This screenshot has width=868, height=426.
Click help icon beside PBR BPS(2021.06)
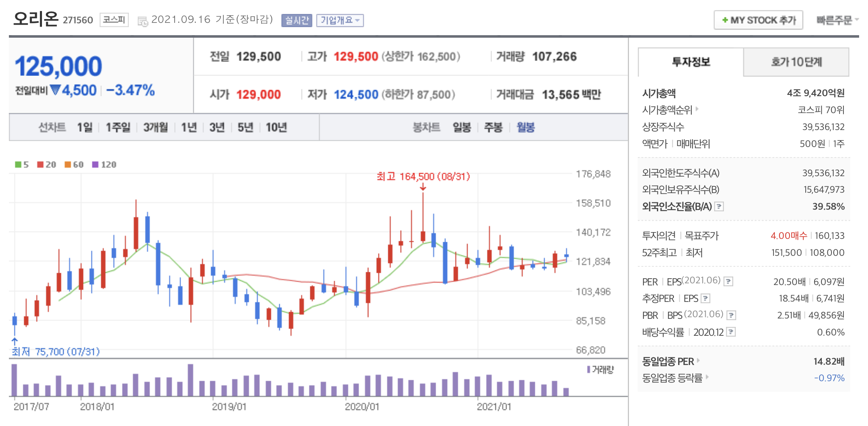(731, 315)
